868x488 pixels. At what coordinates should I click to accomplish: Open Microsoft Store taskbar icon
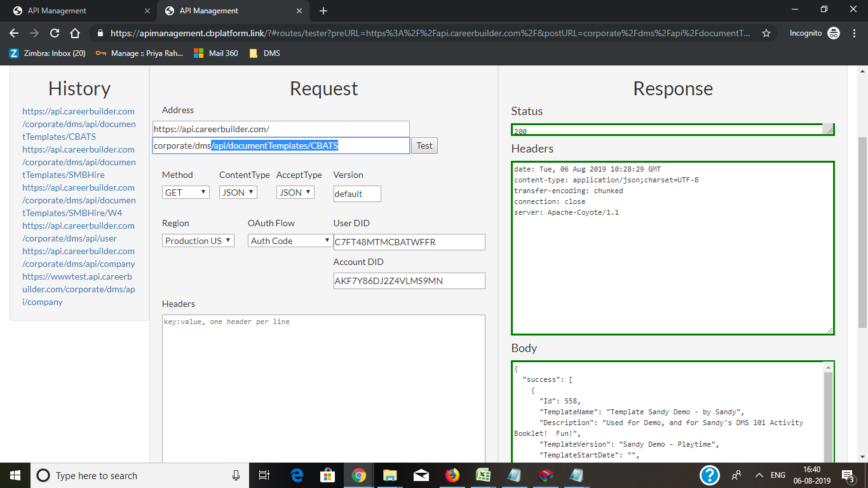(x=328, y=475)
